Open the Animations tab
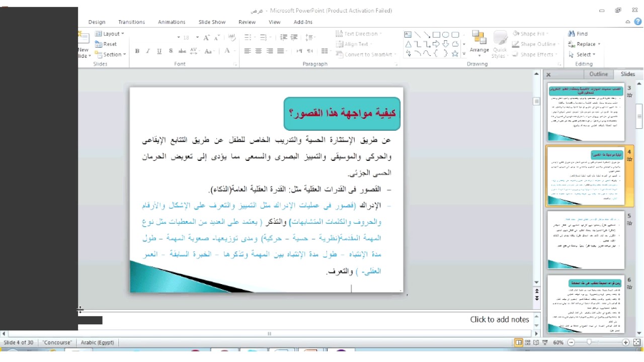The image size is (644, 362). (172, 22)
